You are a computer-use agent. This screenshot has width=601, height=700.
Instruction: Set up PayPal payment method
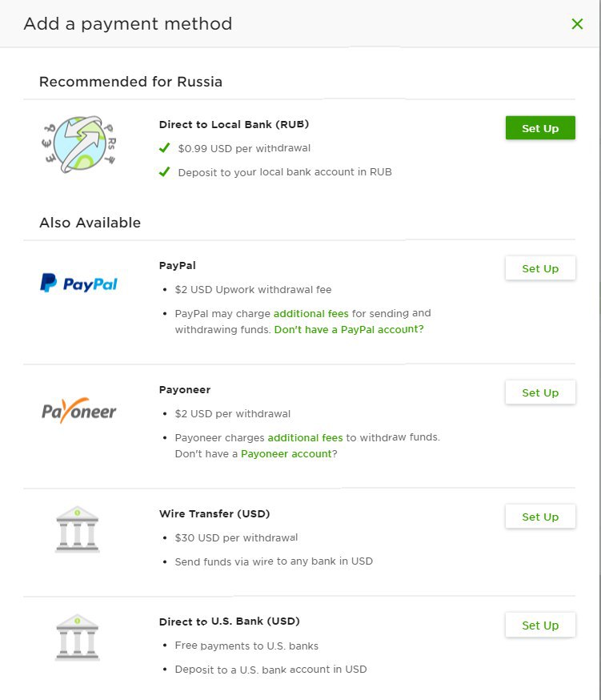[540, 268]
